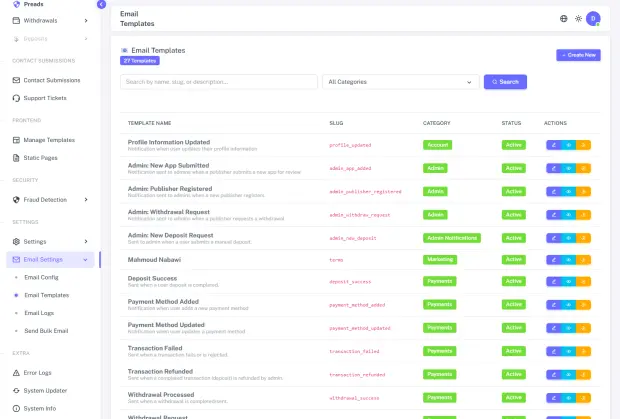The width and height of the screenshot is (620, 419).
Task: Select Email Templates in the submenu
Action: [47, 295]
